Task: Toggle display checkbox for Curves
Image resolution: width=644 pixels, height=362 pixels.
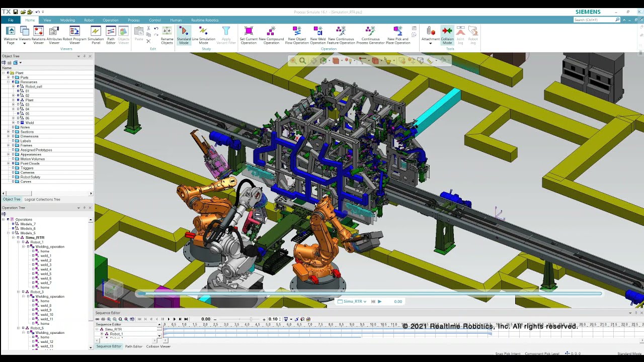Action: 13,182
